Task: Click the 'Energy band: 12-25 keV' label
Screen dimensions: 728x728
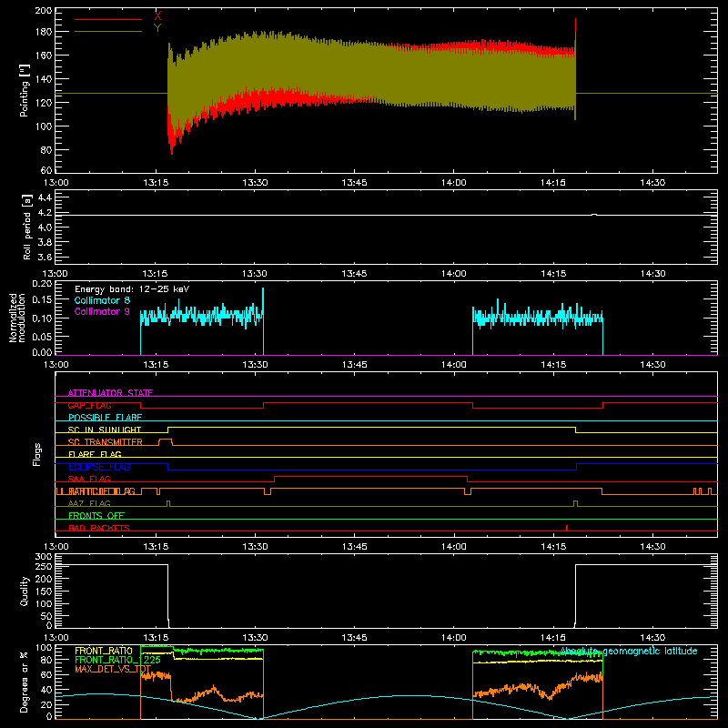Action: click(132, 289)
